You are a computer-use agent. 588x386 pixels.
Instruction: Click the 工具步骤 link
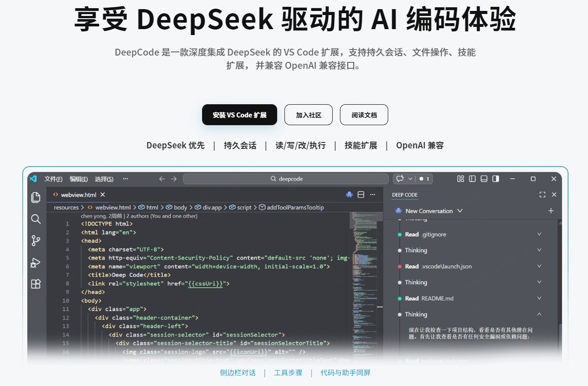click(288, 373)
